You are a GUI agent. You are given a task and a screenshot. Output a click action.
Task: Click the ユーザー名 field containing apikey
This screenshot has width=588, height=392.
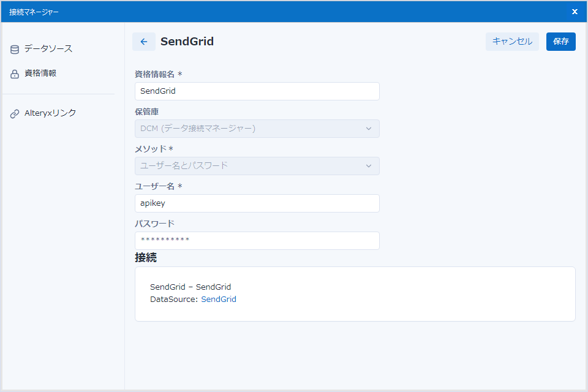click(257, 203)
